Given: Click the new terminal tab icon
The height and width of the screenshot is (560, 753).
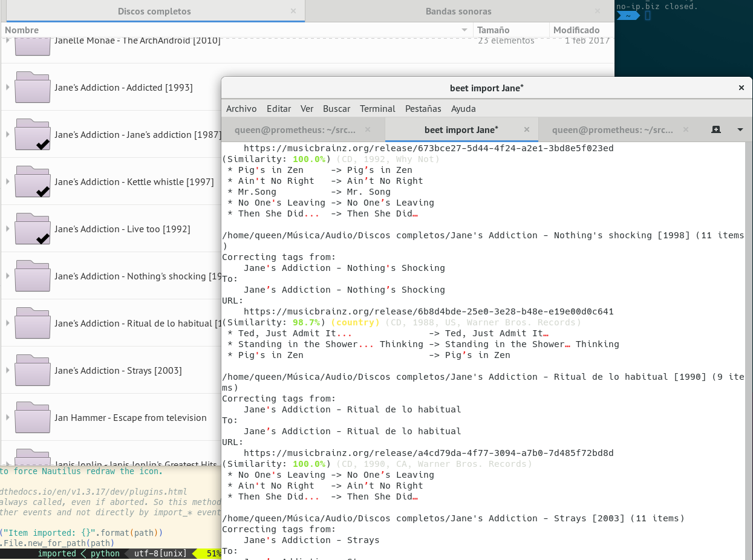Looking at the screenshot, I should coord(716,129).
